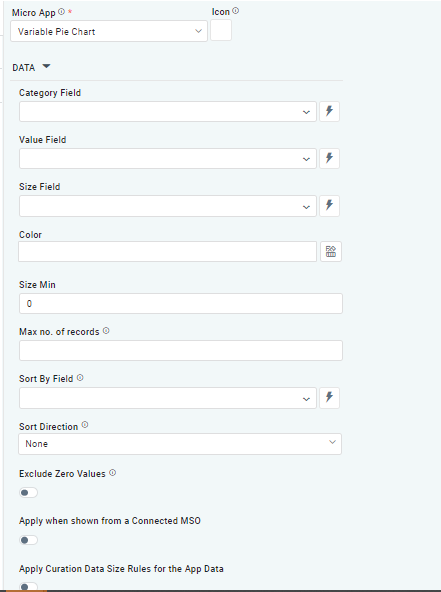441x592 pixels.
Task: Click the lightning icon beside Size Field
Action: coord(329,205)
